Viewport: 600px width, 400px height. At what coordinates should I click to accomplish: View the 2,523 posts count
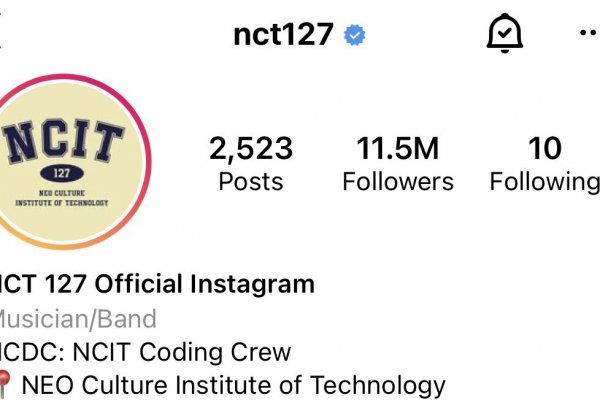(251, 148)
